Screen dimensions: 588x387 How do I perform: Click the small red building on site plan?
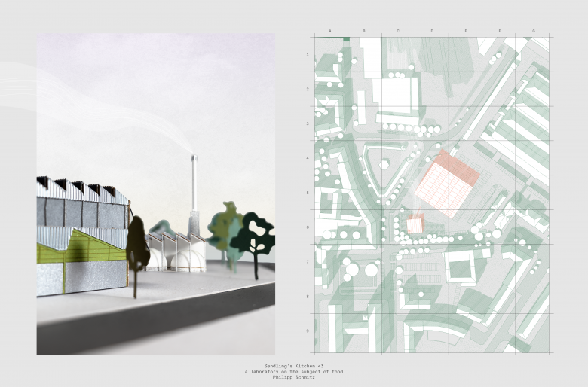click(415, 224)
